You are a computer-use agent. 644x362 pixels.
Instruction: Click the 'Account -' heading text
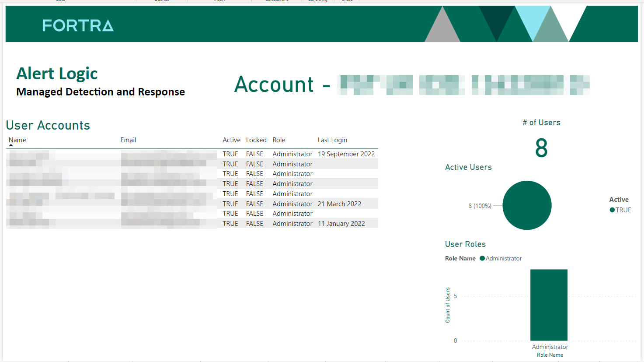click(282, 84)
